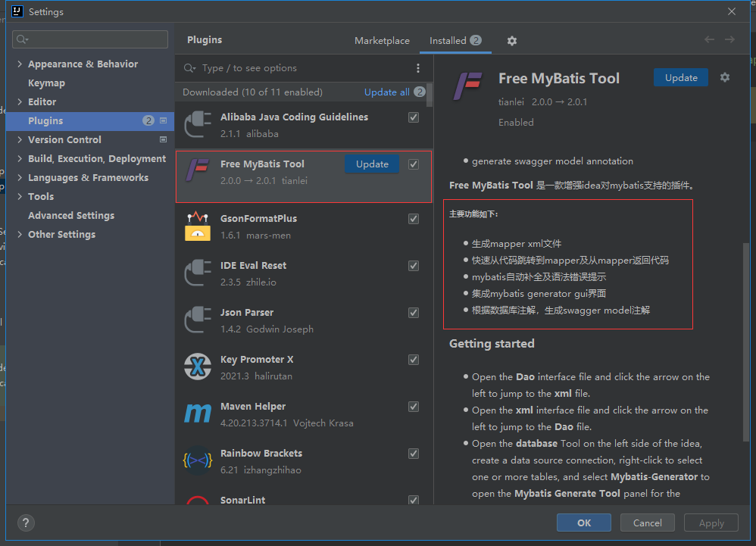Open the plugin list three-dot options menu

point(418,68)
